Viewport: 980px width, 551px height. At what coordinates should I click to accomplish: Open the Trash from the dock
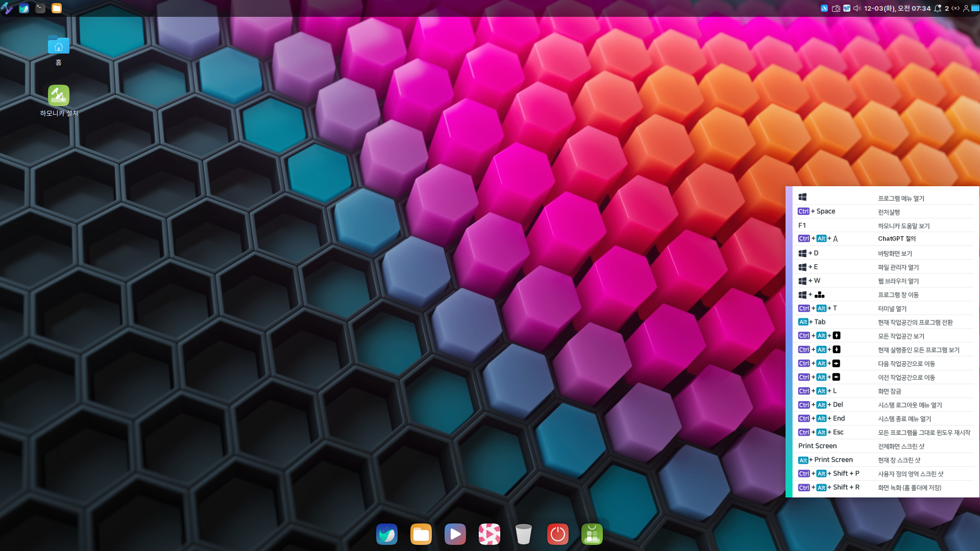pyautogui.click(x=524, y=534)
